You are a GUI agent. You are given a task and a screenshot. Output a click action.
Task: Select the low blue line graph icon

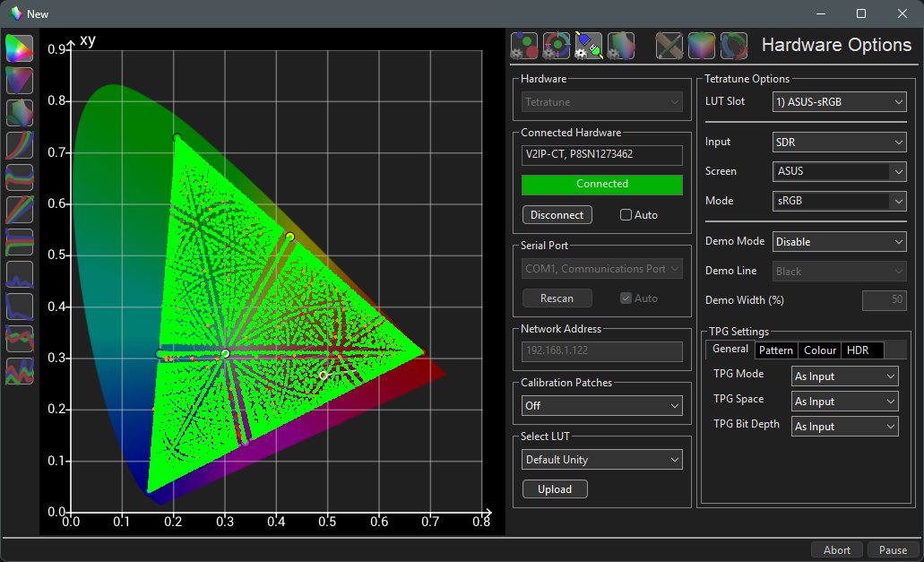[20, 274]
